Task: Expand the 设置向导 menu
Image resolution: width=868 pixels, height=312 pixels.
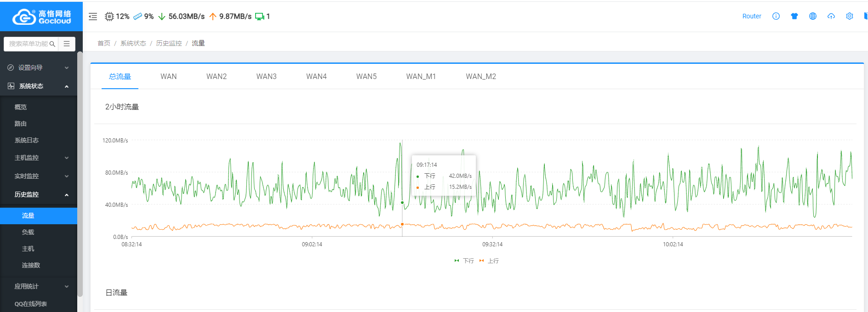Action: point(39,68)
